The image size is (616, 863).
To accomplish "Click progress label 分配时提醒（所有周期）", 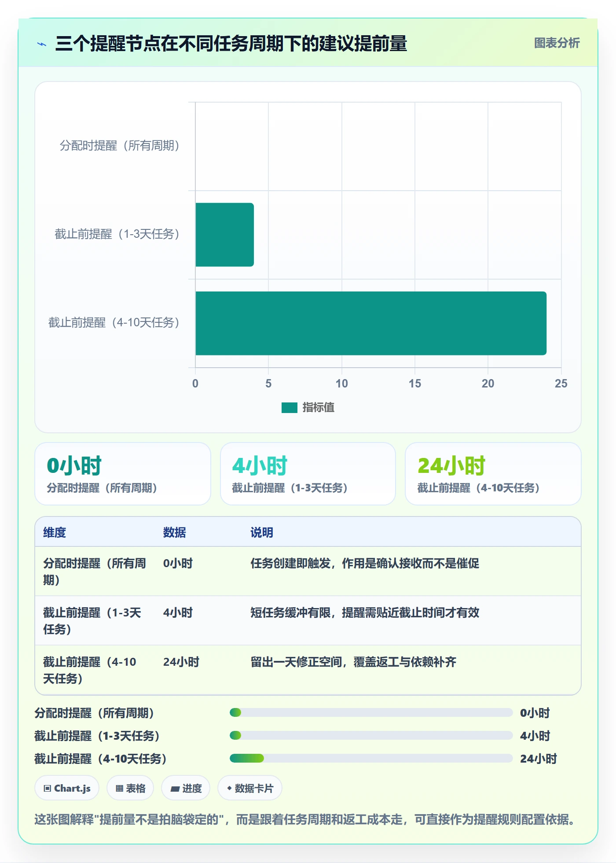I will coord(95,713).
